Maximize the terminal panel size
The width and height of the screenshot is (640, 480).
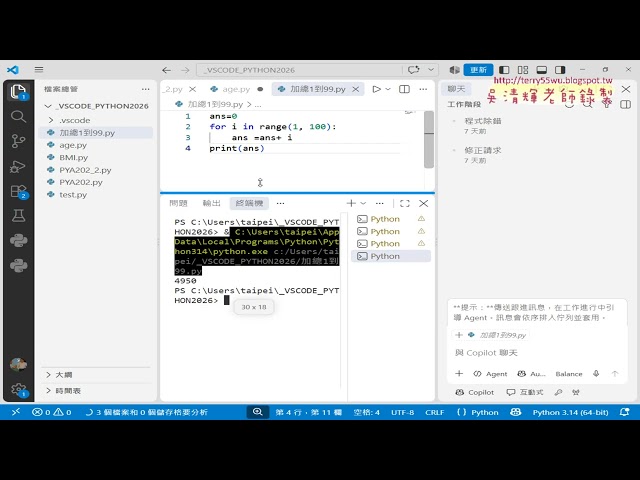[404, 203]
